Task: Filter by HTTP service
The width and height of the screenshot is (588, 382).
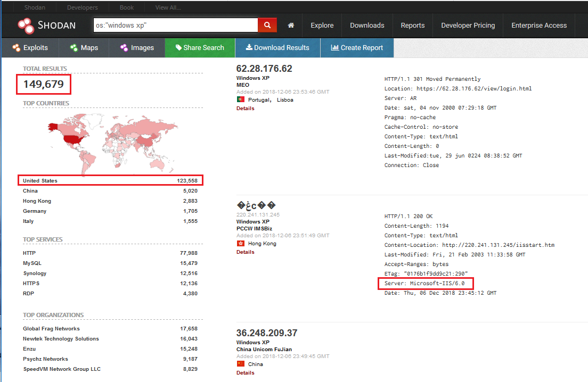Action: pyautogui.click(x=110, y=253)
